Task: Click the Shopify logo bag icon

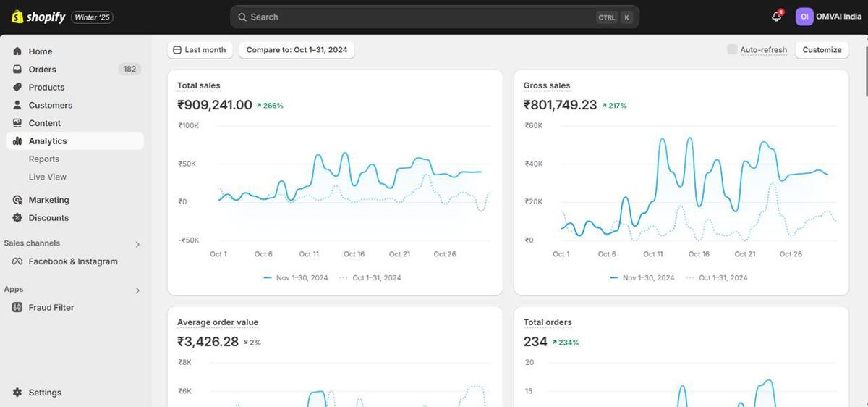Action: [x=17, y=17]
